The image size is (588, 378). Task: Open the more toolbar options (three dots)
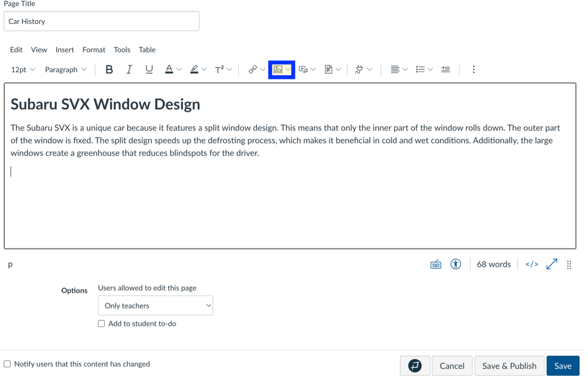pos(474,70)
